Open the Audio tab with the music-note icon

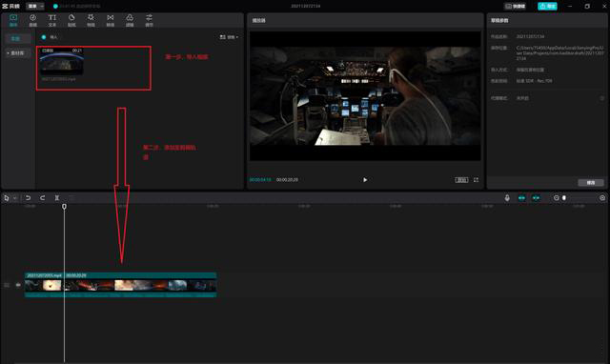(x=32, y=20)
